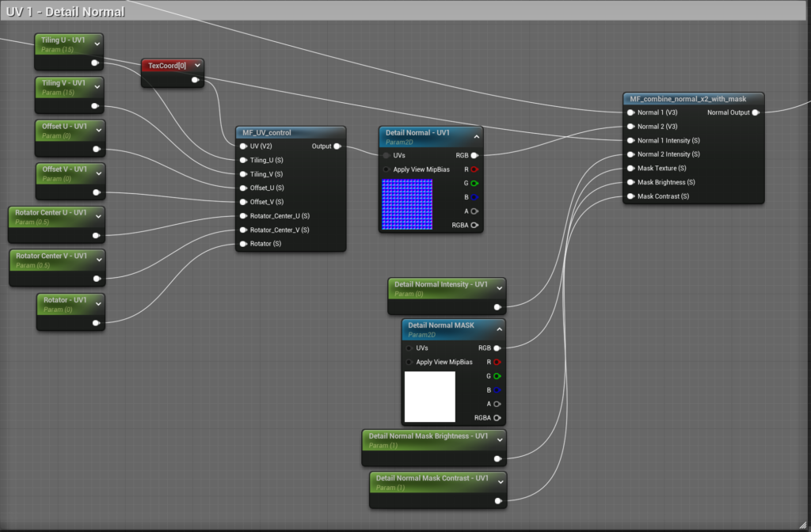Click the Tiling_V (S) input pin
The height and width of the screenshot is (532, 811).
pos(243,174)
